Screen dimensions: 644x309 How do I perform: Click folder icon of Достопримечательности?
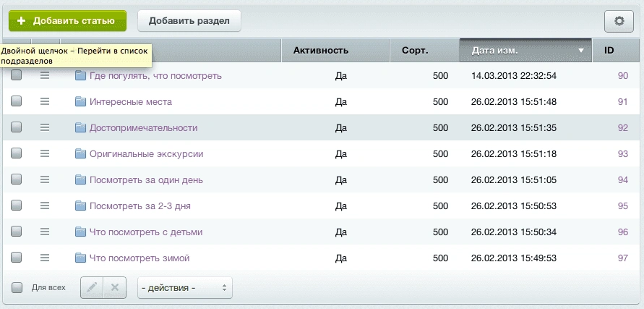(80, 127)
